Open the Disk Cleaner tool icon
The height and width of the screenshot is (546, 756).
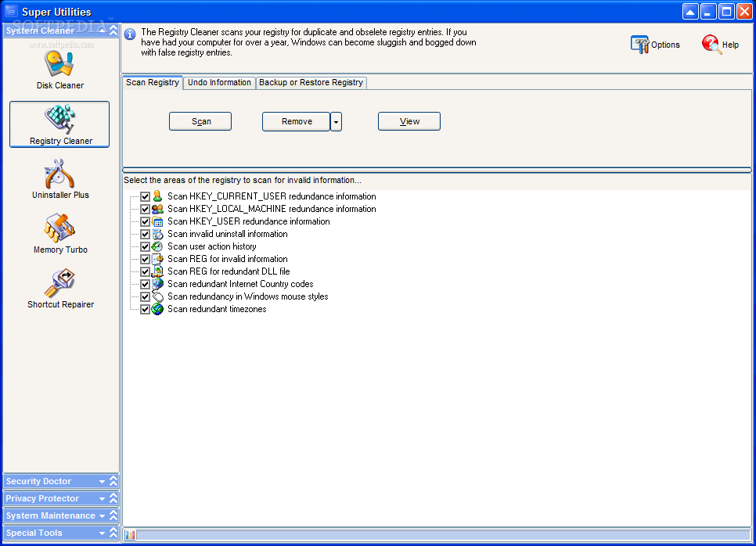(x=59, y=63)
